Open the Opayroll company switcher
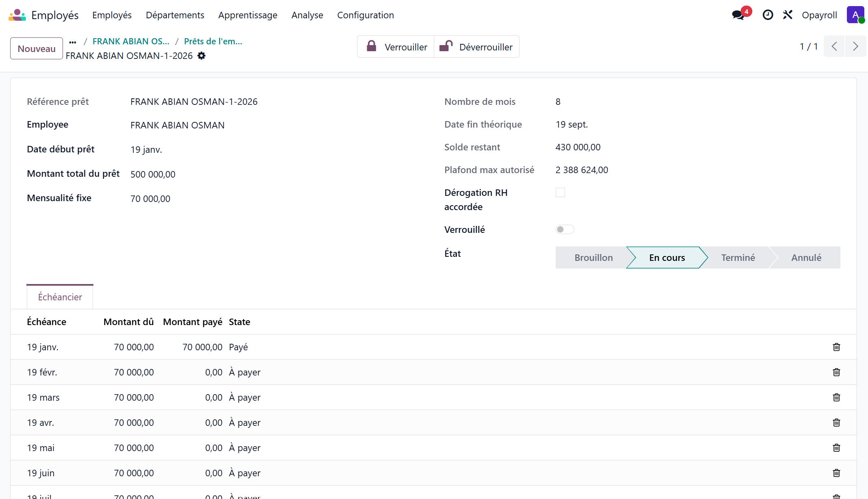 click(819, 15)
